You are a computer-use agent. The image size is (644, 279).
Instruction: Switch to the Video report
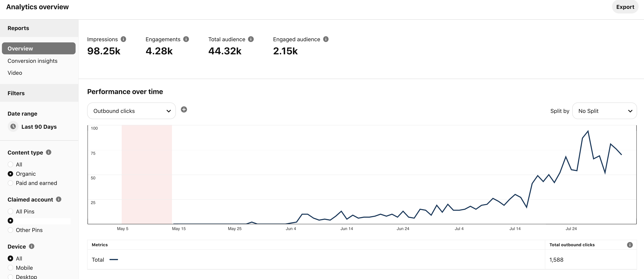point(15,73)
